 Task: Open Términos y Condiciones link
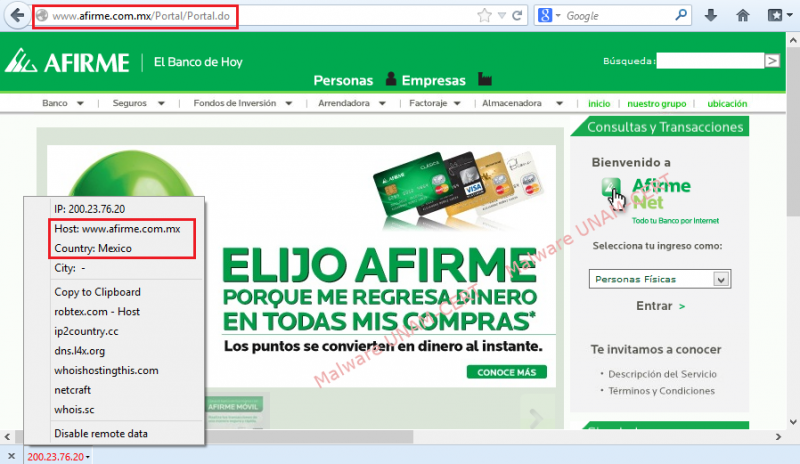(661, 391)
